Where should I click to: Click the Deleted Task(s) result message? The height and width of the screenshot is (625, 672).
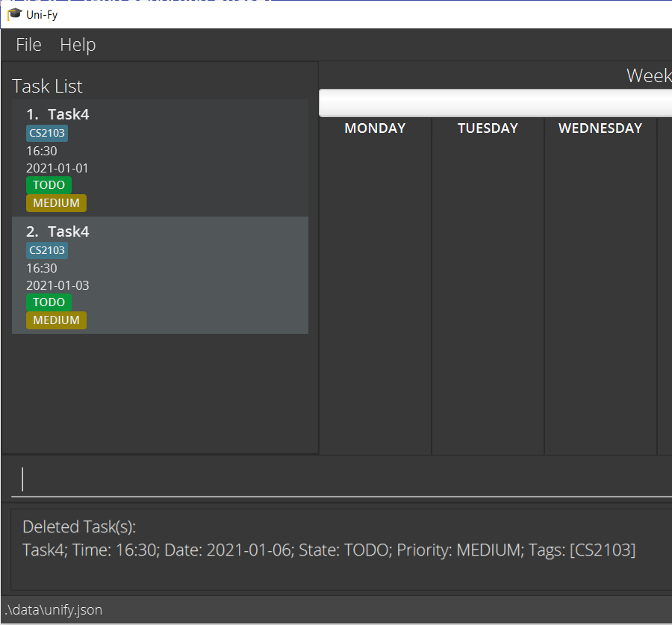coord(79,527)
